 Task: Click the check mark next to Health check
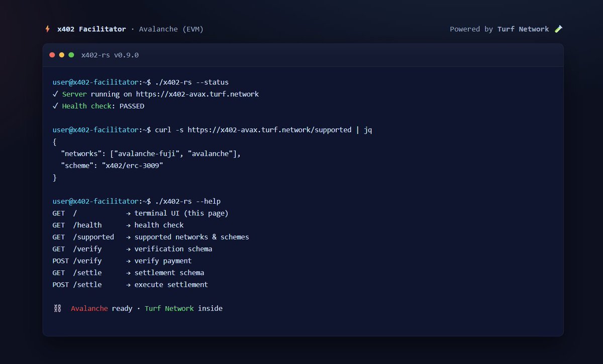55,106
